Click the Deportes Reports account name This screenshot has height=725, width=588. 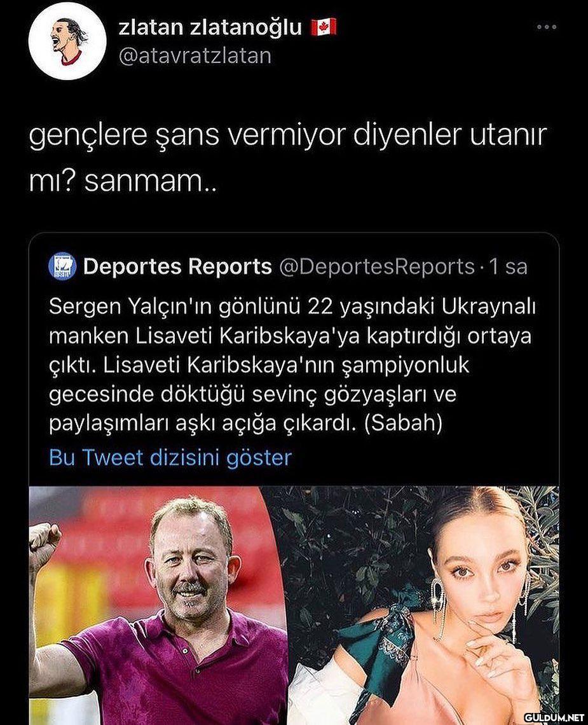(x=177, y=267)
